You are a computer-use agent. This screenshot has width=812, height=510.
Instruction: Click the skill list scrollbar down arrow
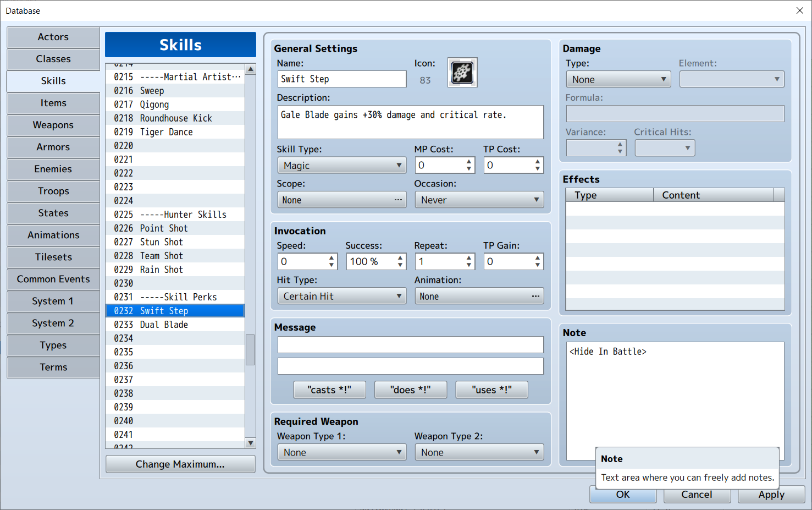tap(251, 443)
